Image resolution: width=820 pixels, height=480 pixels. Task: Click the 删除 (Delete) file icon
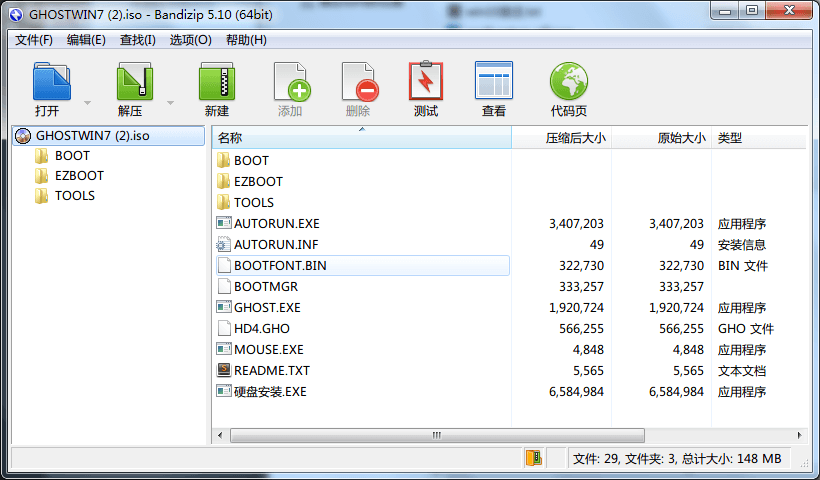(x=358, y=82)
